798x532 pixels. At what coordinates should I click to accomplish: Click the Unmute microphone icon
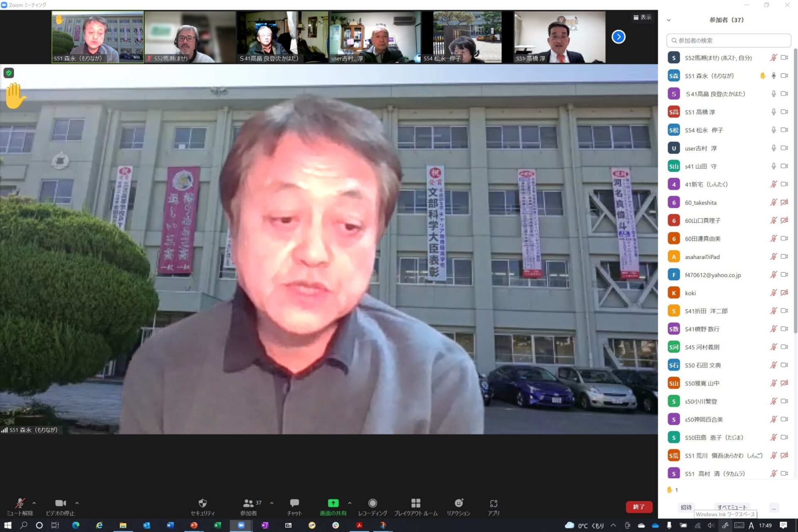click(x=20, y=503)
